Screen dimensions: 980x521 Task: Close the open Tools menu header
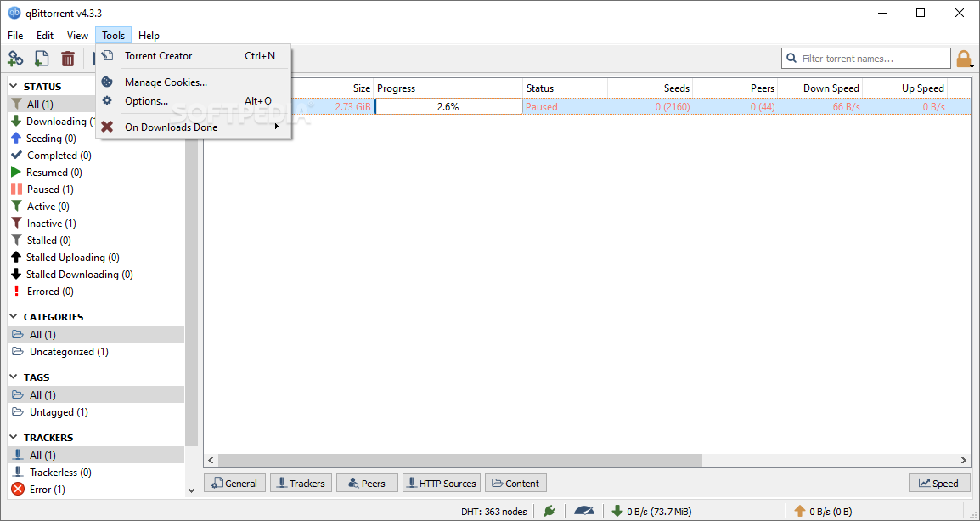(114, 36)
